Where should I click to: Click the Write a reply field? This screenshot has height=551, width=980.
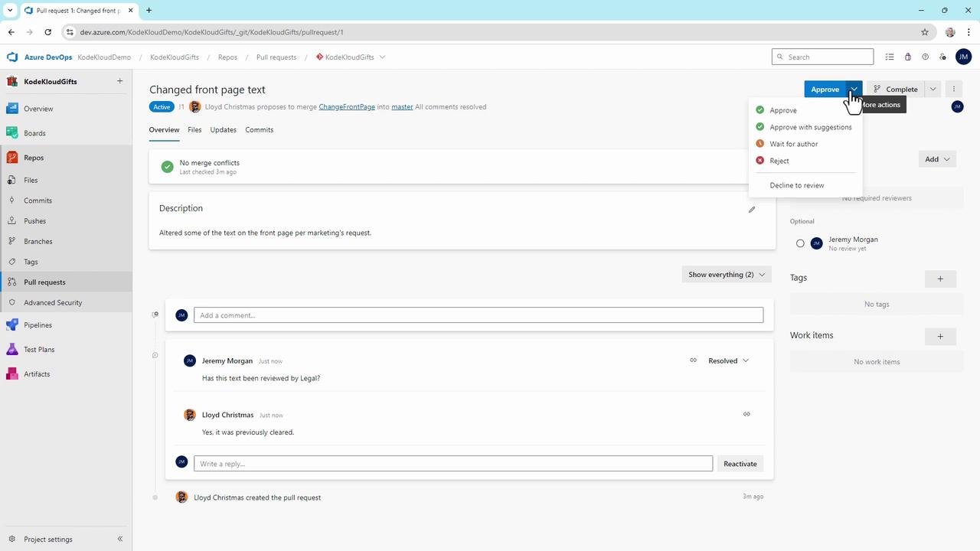click(453, 464)
